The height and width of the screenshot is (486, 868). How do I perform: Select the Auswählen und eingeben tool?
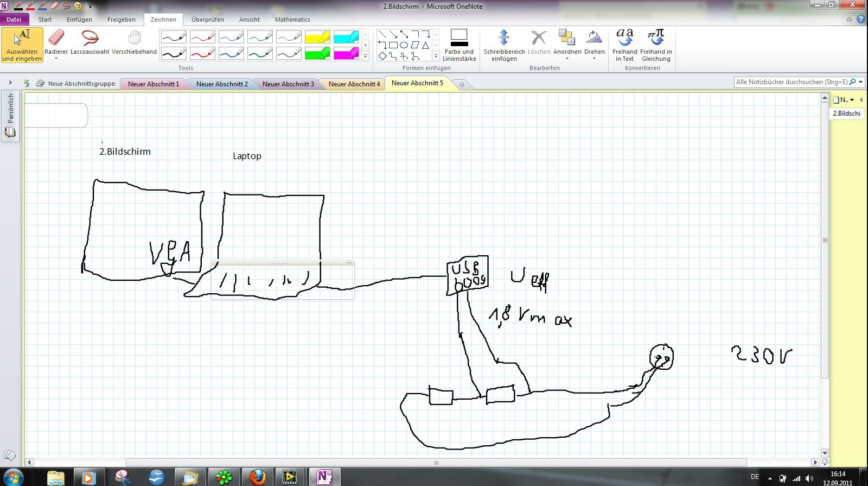coord(22,46)
